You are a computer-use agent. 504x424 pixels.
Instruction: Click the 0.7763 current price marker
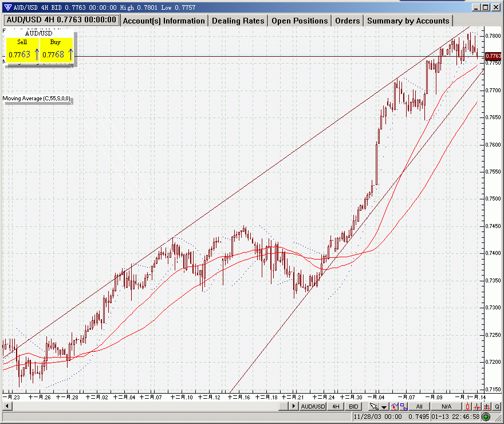pyautogui.click(x=493, y=56)
